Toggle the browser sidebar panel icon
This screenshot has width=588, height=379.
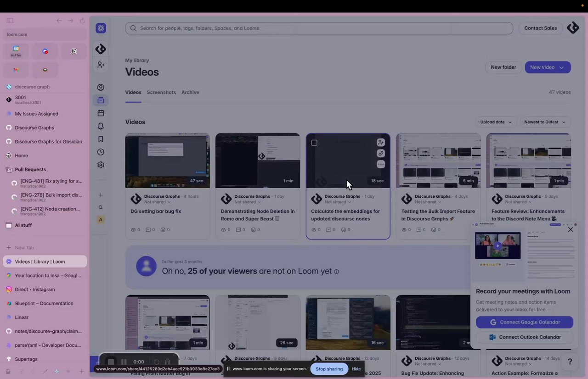coord(10,21)
